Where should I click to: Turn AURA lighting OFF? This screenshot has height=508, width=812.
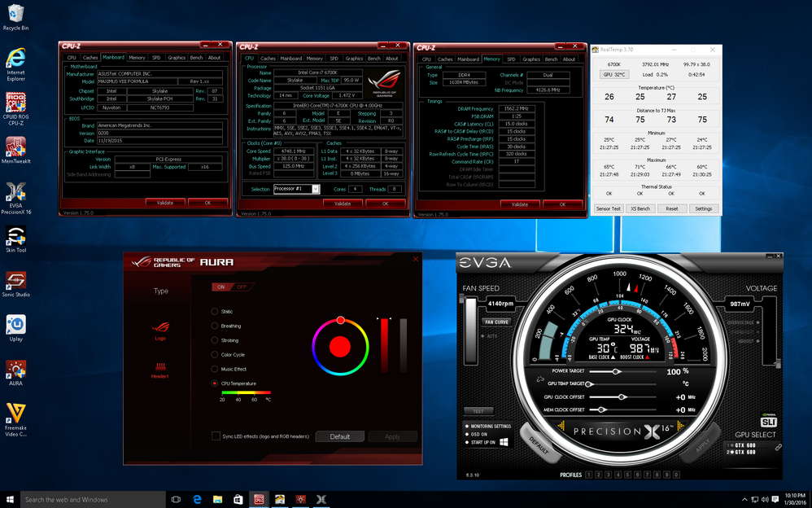point(242,287)
